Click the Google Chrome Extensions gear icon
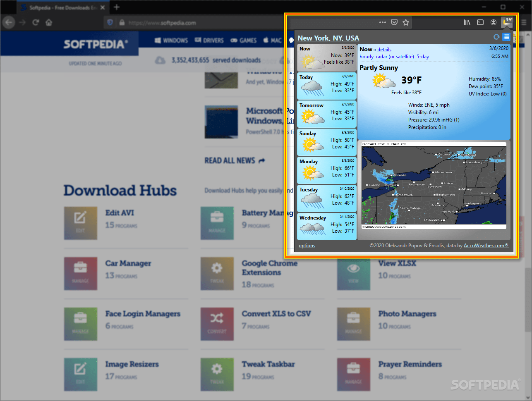 (217, 273)
